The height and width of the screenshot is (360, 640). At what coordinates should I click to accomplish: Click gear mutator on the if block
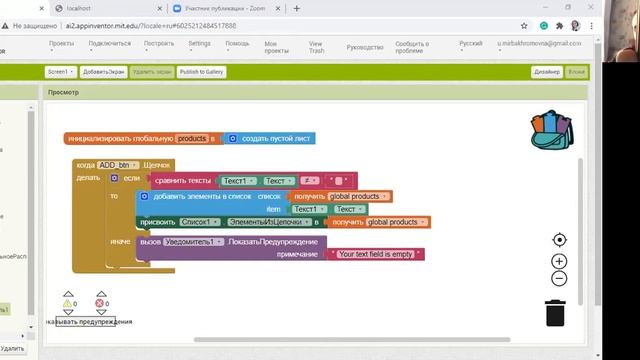coord(114,178)
